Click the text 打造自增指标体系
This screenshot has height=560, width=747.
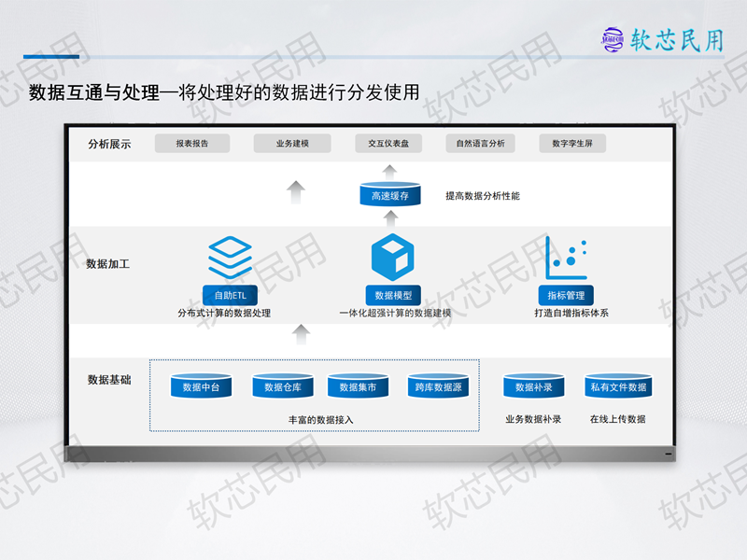[x=571, y=313]
